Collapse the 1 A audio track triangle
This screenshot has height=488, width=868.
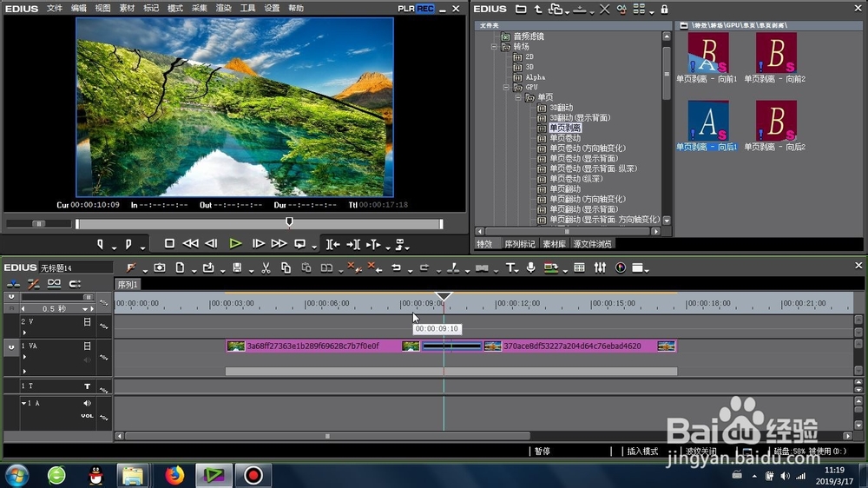pos(23,403)
